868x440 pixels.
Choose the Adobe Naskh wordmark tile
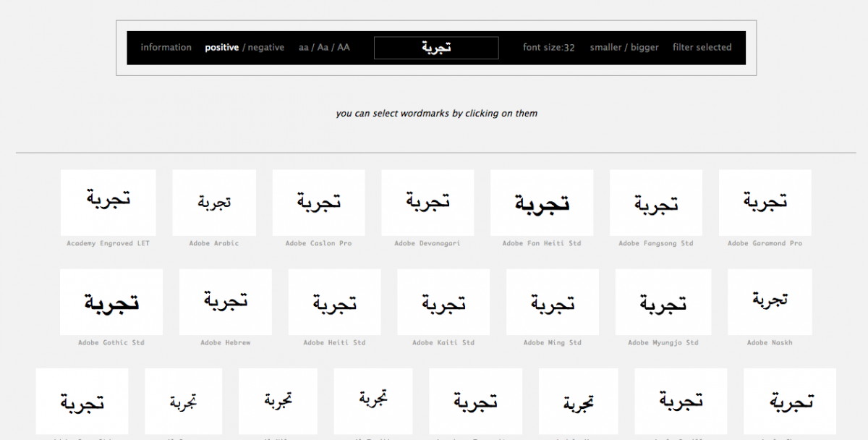(770, 302)
